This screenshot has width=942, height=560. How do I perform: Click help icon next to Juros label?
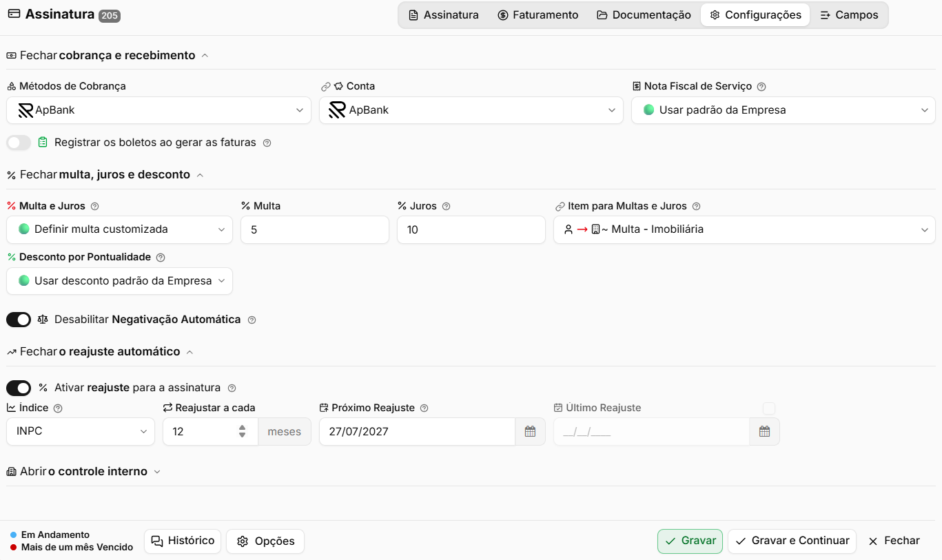tap(446, 207)
